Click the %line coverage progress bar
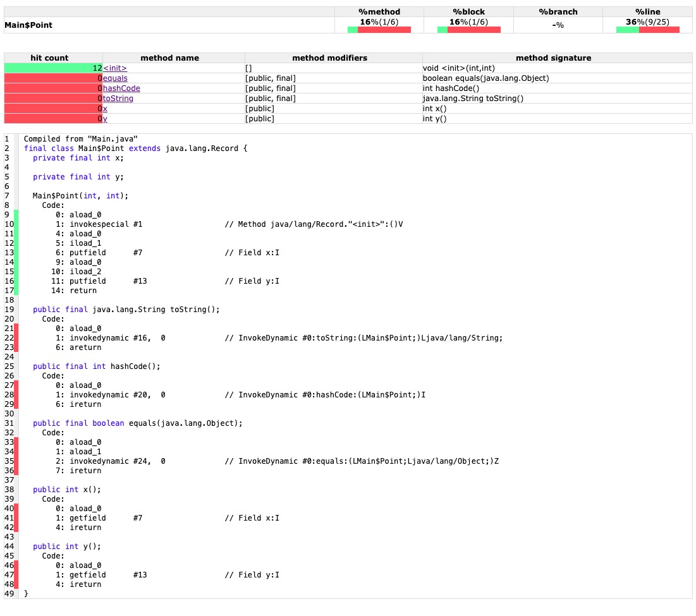The image size is (696, 616). tap(647, 30)
